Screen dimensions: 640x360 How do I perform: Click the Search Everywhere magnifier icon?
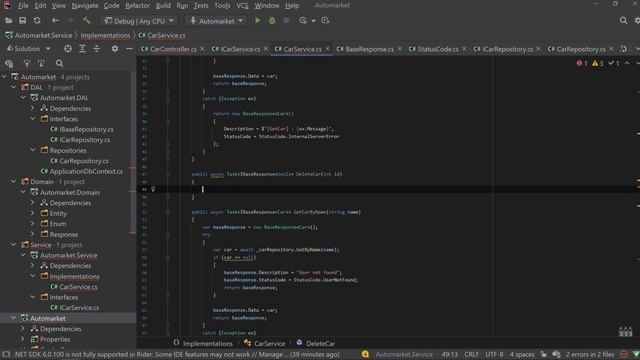click(623, 20)
